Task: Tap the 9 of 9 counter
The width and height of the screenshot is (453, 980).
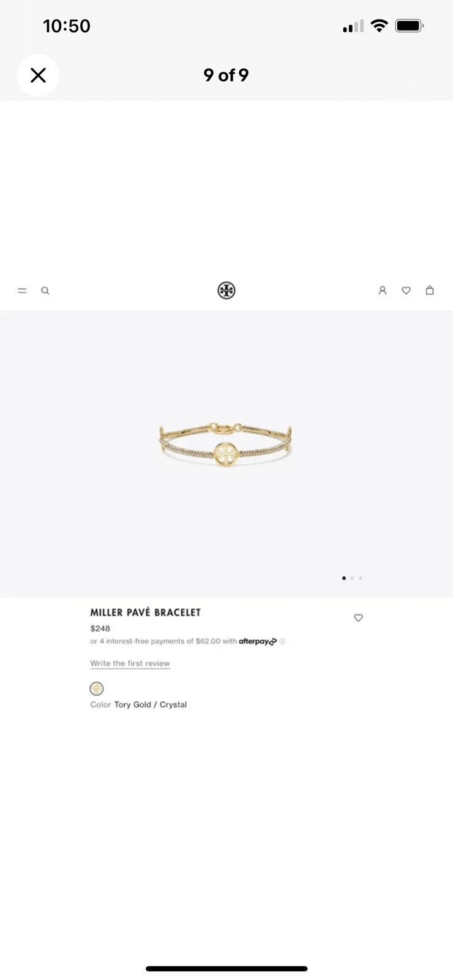Action: (x=226, y=75)
